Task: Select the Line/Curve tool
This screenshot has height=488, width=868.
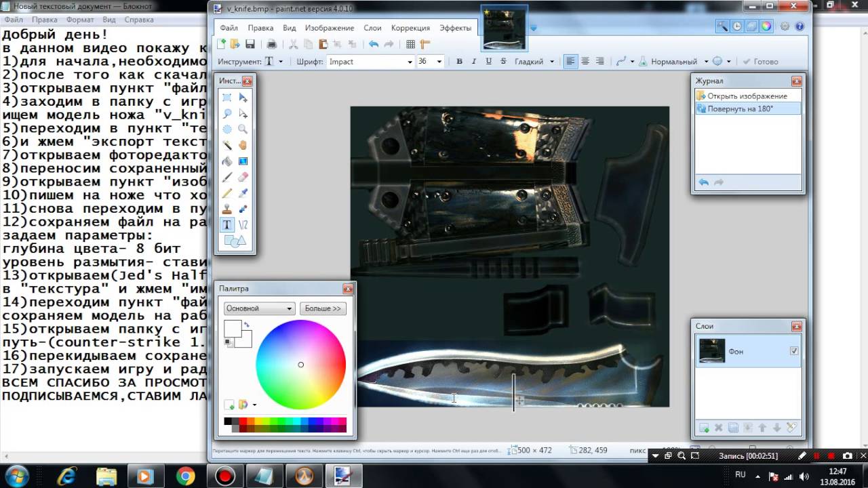Action: (x=243, y=224)
